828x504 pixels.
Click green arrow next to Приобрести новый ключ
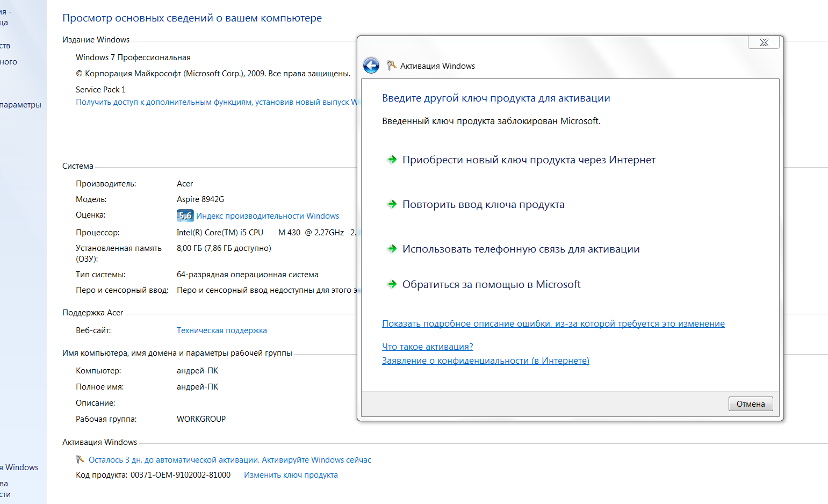tap(392, 160)
